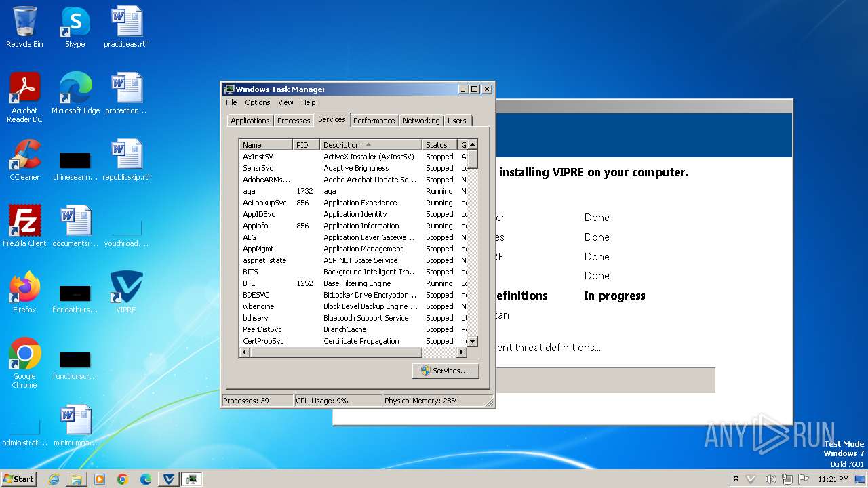Click the services list scroll down arrow
This screenshot has width=868, height=488.
[x=473, y=342]
